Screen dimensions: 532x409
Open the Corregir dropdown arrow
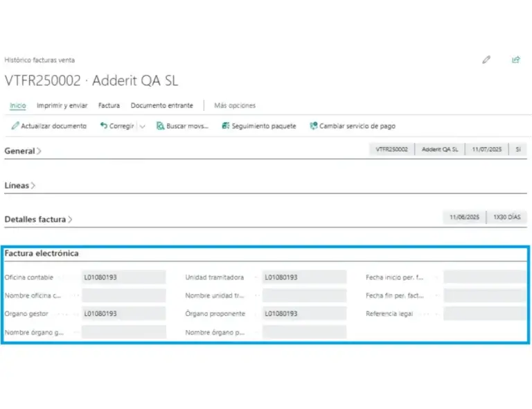(142, 126)
